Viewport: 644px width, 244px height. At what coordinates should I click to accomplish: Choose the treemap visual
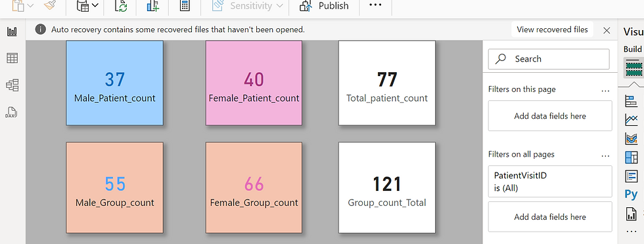click(x=631, y=157)
